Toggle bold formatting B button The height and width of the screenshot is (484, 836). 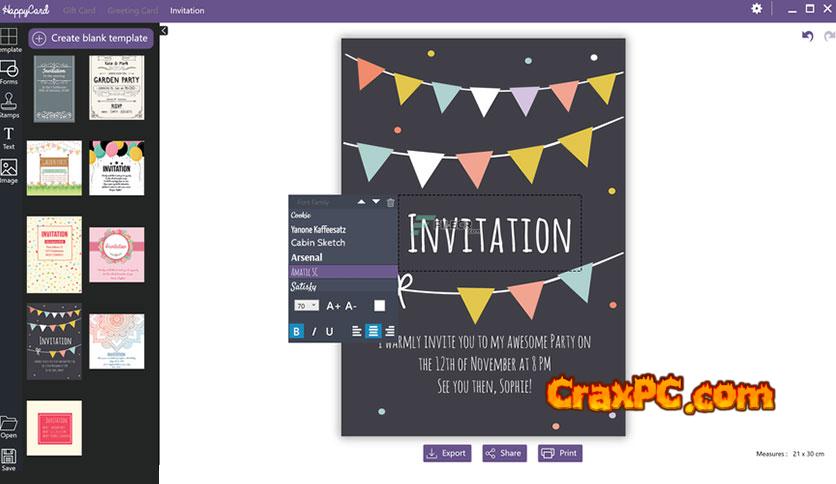(x=296, y=331)
